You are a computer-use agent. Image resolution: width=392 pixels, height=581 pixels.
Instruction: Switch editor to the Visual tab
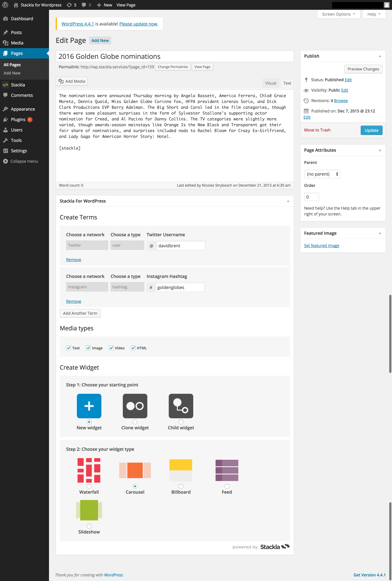(x=271, y=83)
